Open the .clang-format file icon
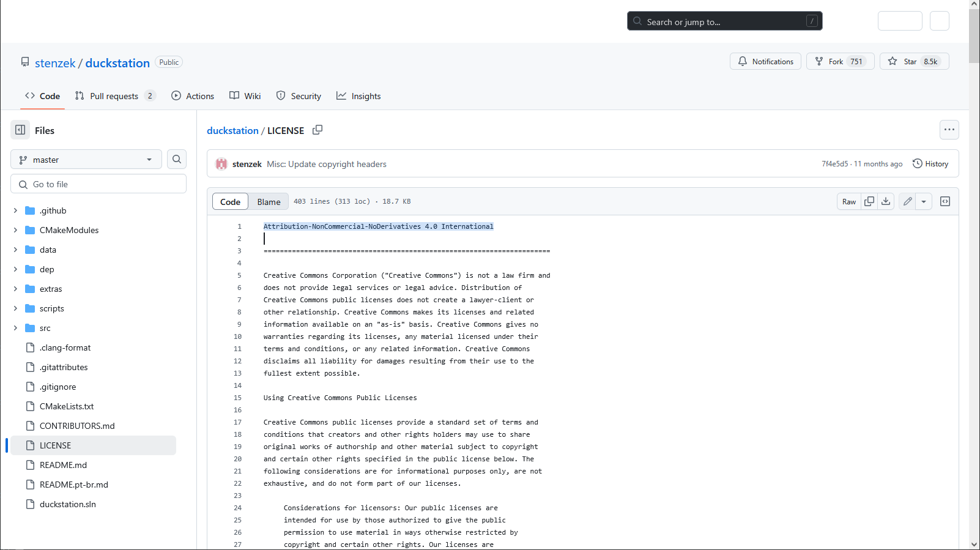980x550 pixels. point(30,347)
